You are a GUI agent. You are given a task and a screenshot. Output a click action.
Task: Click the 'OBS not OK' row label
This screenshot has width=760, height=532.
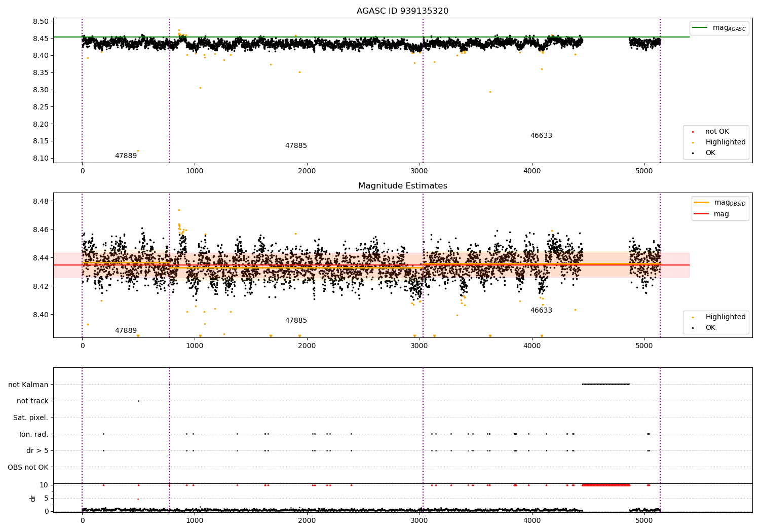coord(28,467)
